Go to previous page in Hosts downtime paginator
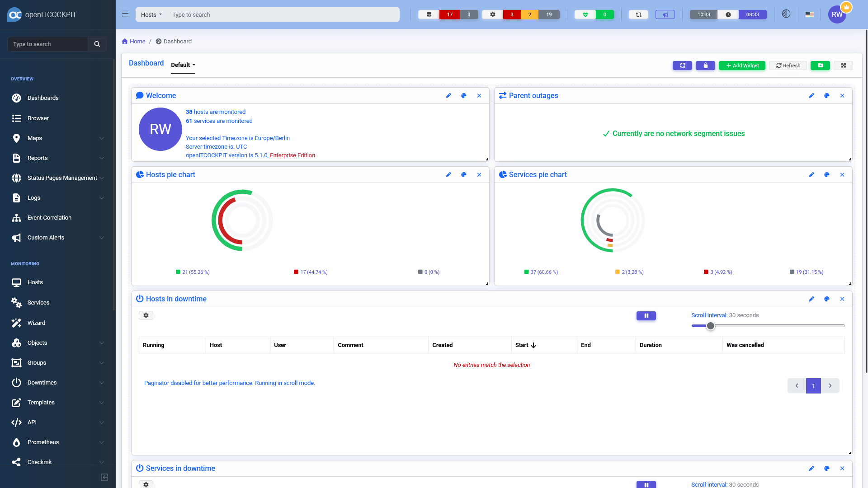The height and width of the screenshot is (488, 868). [x=797, y=386]
